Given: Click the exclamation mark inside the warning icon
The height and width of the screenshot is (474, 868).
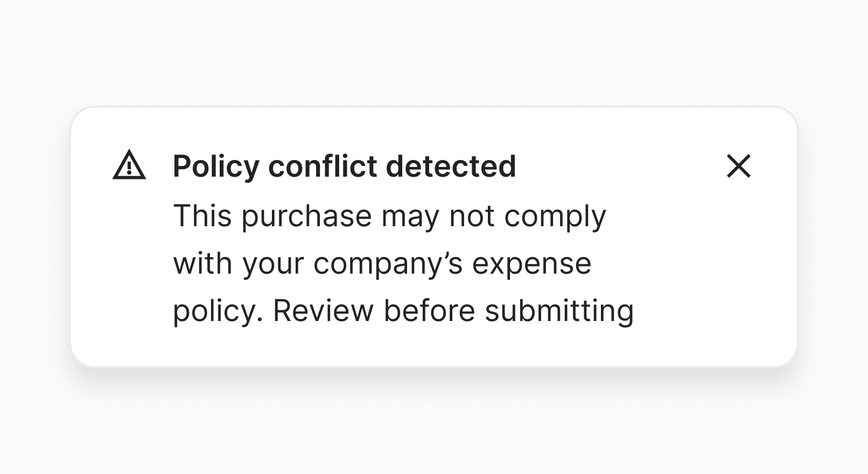Looking at the screenshot, I should [129, 168].
